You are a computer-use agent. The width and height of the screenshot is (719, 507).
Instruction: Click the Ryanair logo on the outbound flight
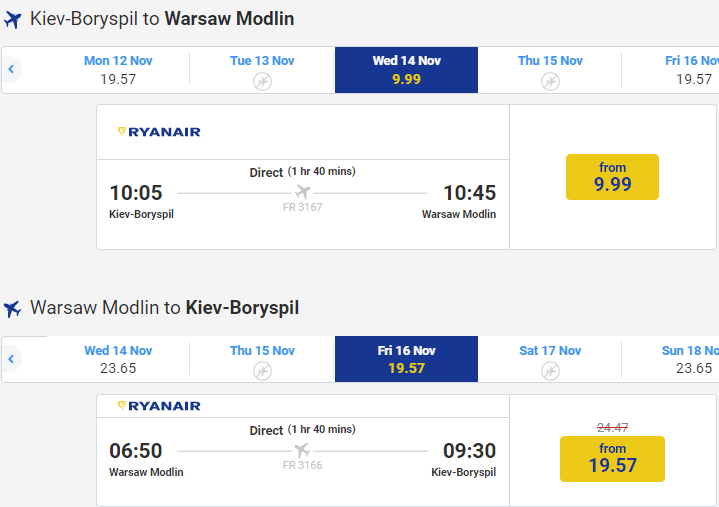(159, 132)
